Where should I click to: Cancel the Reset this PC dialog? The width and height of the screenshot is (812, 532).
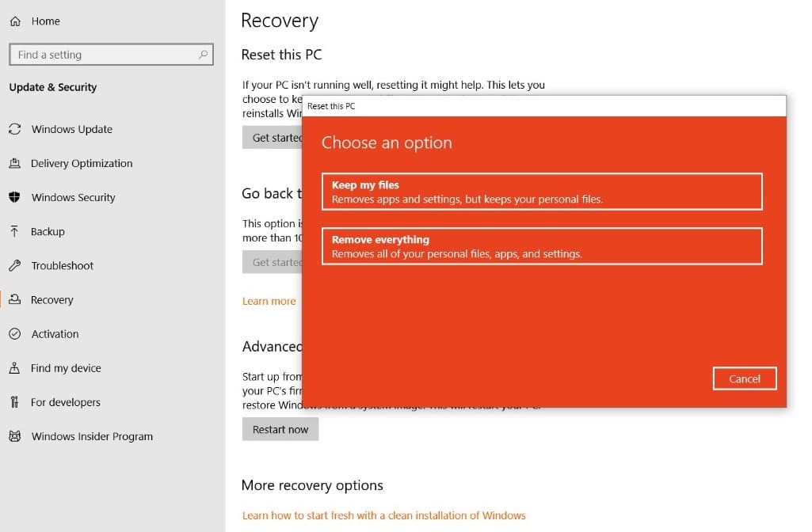pyautogui.click(x=745, y=379)
